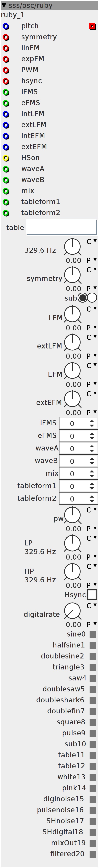This screenshot has width=99, height=868.
Task: Click the table text input field
Action: [x=61, y=227]
